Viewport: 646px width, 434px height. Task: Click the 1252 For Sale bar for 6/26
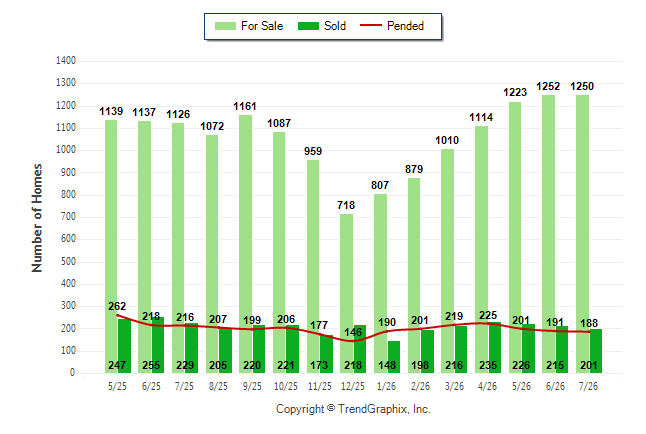[x=548, y=234]
